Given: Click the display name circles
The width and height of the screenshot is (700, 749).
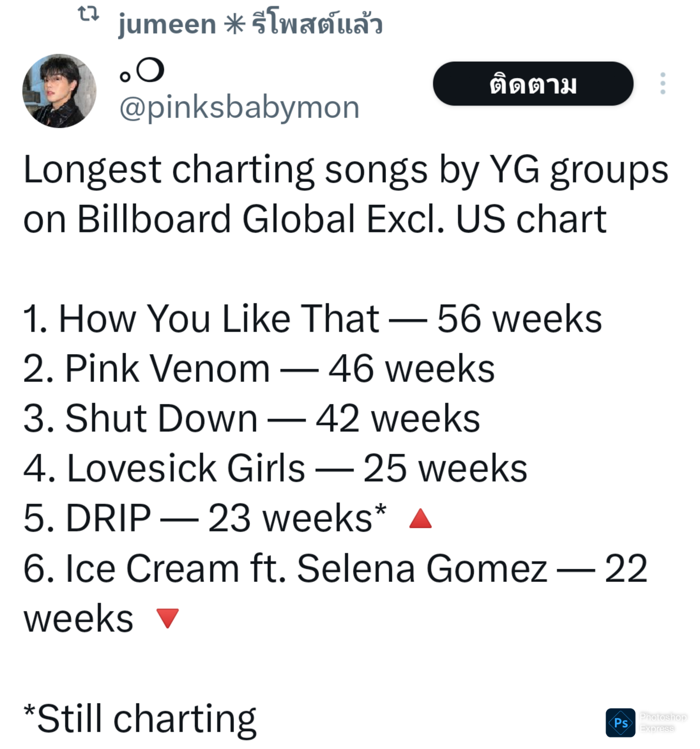Looking at the screenshot, I should [142, 71].
